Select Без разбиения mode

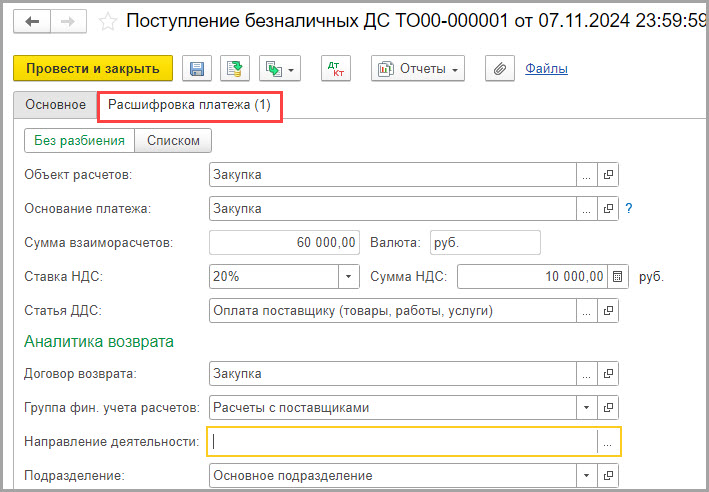point(80,141)
